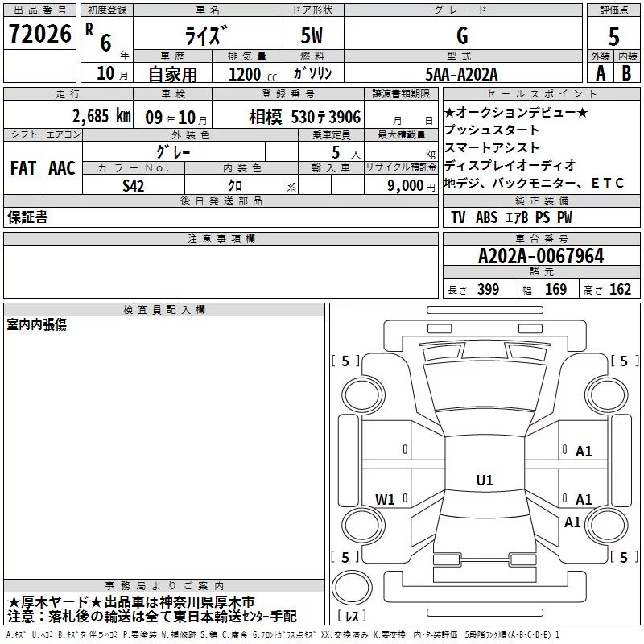
Task: Click chassis number A202A-0067964
Action: 541,256
